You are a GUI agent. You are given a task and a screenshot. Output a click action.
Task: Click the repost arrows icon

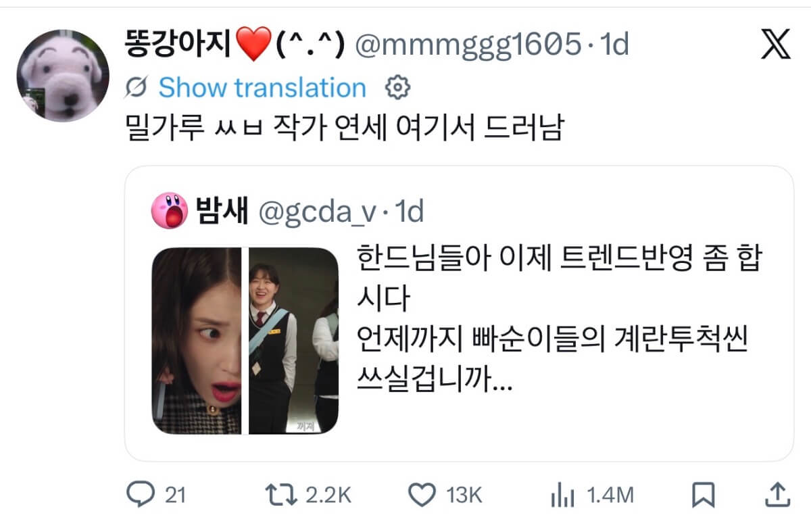(x=280, y=495)
